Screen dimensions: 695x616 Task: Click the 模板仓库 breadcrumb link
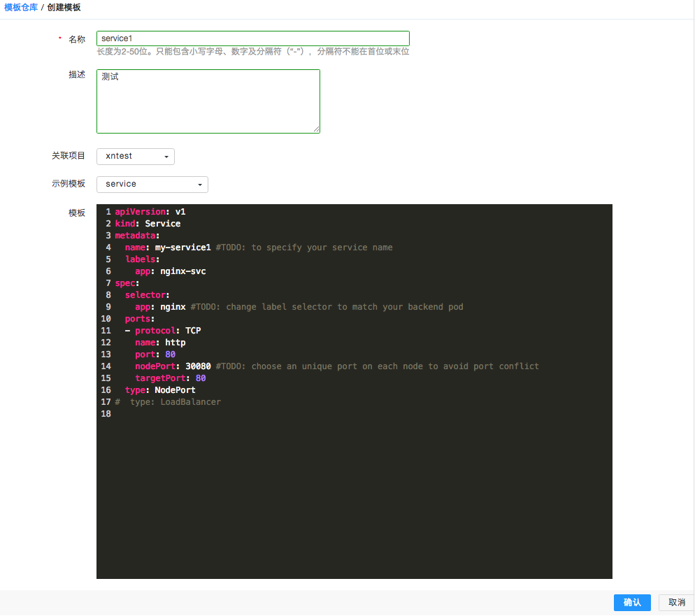coord(21,7)
